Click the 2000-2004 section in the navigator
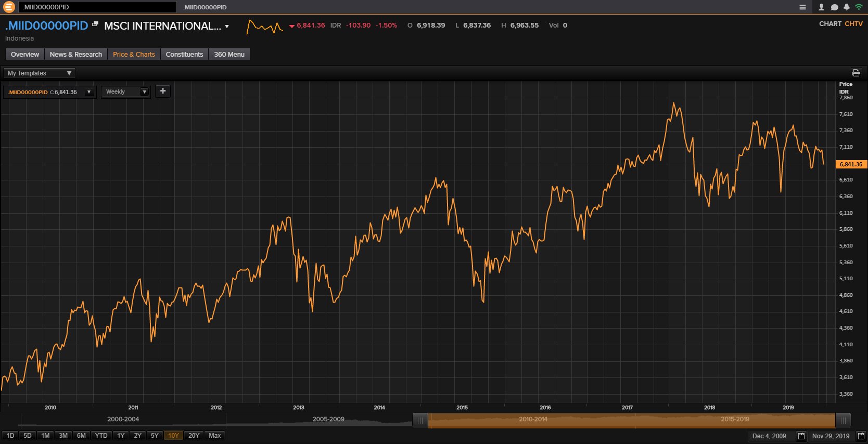This screenshot has width=868, height=444. point(123,419)
